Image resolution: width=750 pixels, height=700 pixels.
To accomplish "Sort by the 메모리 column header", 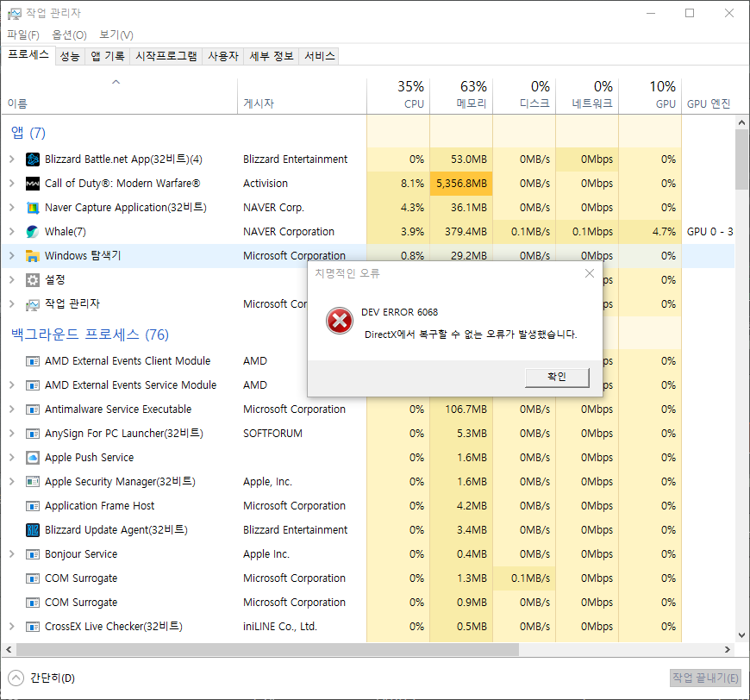I will (461, 96).
